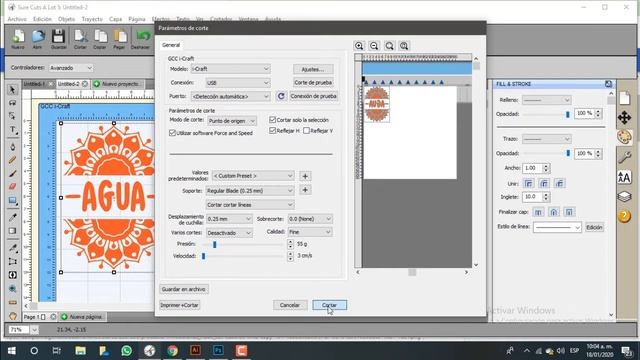
Task: Open the Puerto detección automática dropdown
Action: [x=231, y=96]
